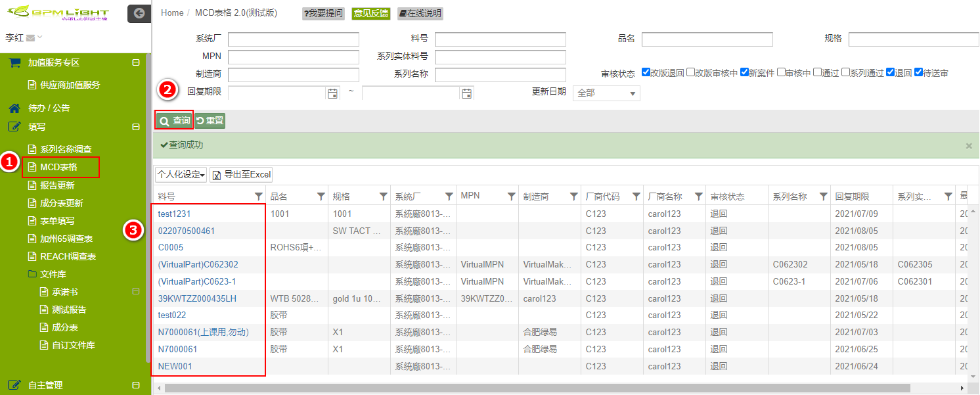Filter the 系统厂 column
980x395 pixels.
449,197
